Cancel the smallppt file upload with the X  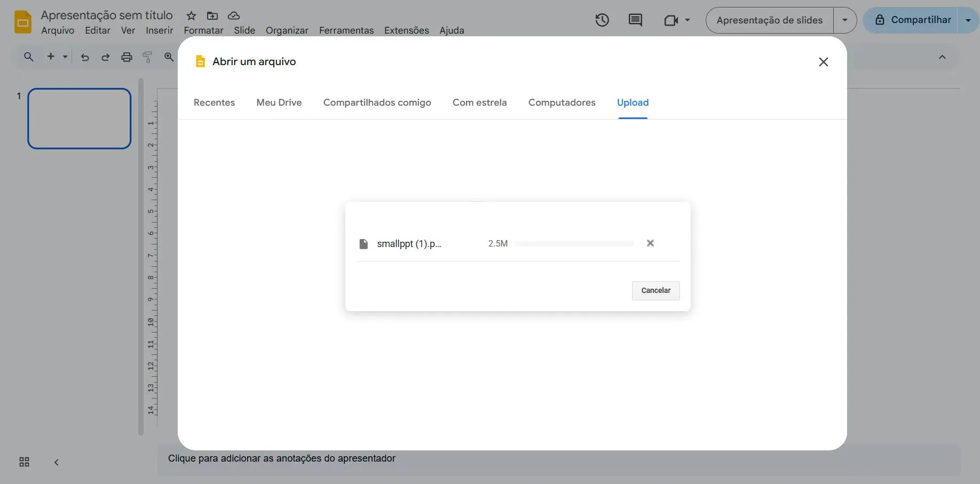tap(650, 243)
